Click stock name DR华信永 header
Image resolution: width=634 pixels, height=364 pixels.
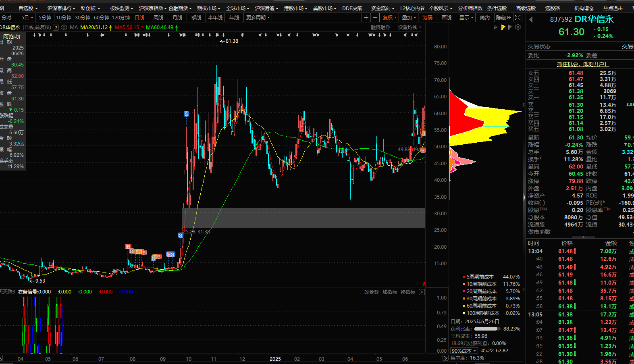(594, 19)
